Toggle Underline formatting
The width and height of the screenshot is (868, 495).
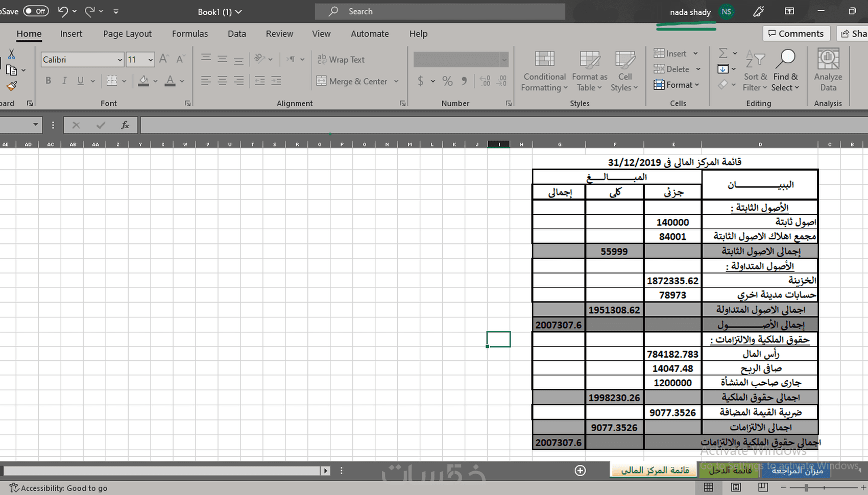(80, 81)
